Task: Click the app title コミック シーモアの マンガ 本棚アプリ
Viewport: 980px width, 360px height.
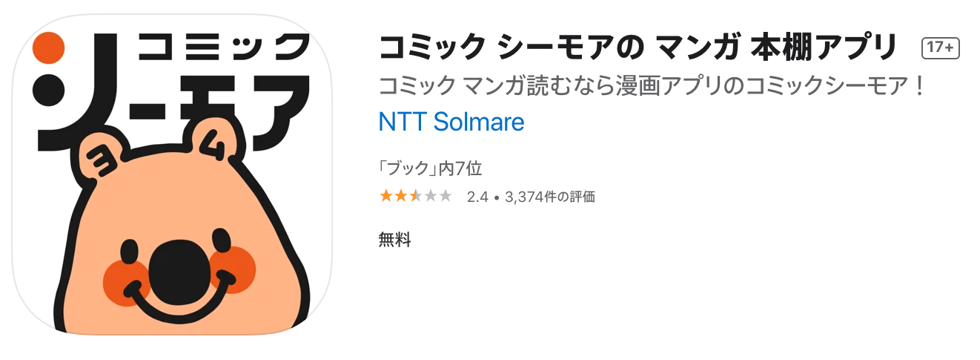Action: (x=638, y=48)
